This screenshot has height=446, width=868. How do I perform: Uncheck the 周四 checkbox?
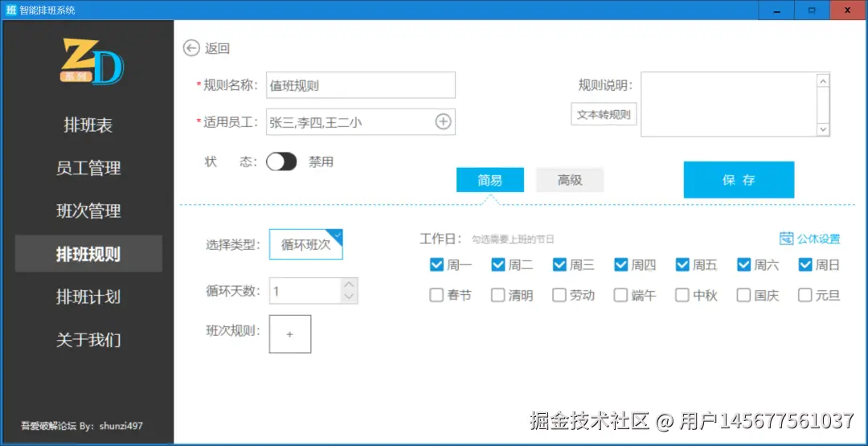click(620, 266)
